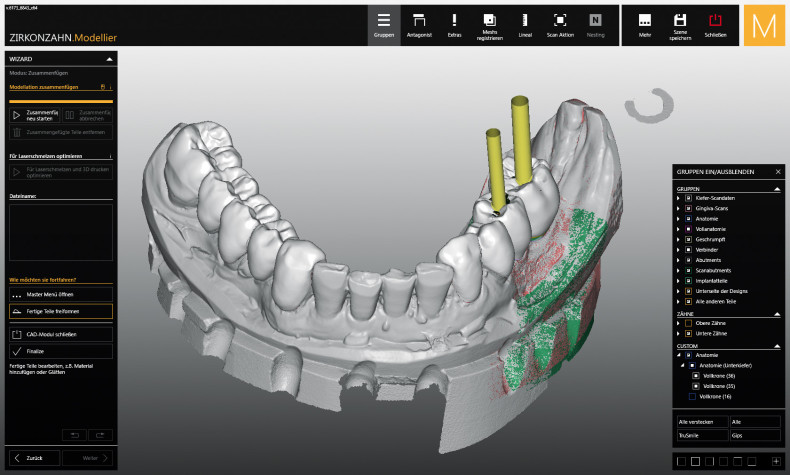Choose CAD-Modul schließen
This screenshot has width=790, height=475.
pyautogui.click(x=61, y=334)
